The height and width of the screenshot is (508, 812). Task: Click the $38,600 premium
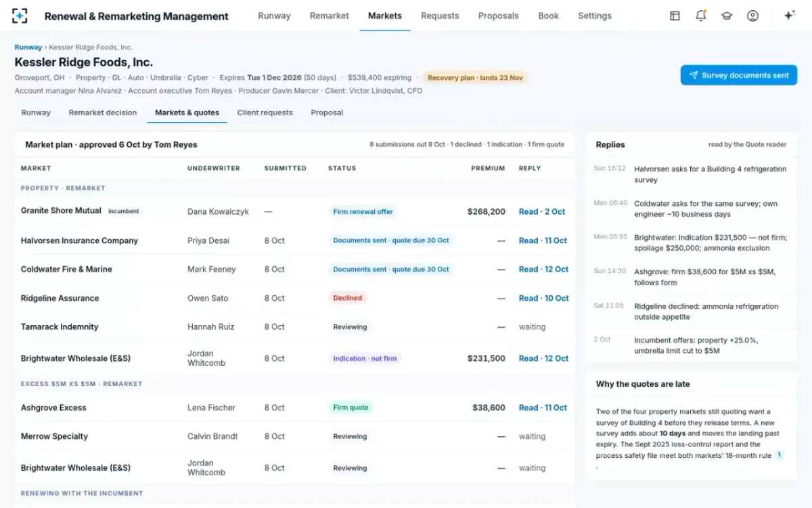click(x=489, y=408)
